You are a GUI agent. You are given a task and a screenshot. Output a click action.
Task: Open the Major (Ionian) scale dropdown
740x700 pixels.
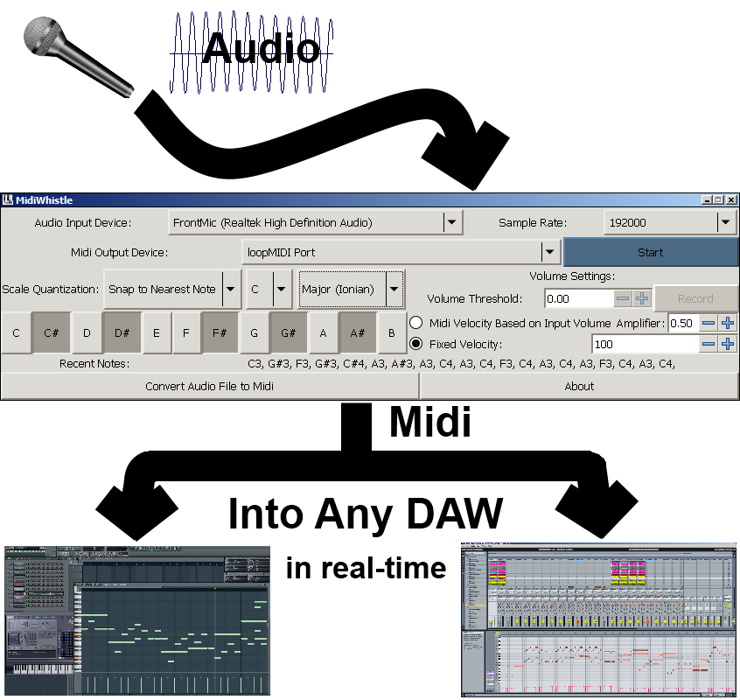(x=394, y=289)
